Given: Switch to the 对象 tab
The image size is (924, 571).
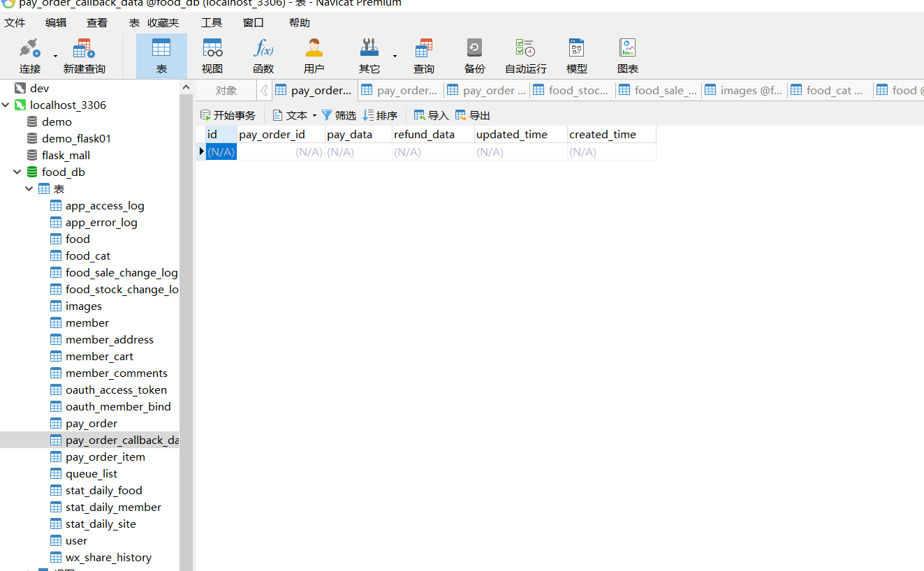Looking at the screenshot, I should (226, 90).
